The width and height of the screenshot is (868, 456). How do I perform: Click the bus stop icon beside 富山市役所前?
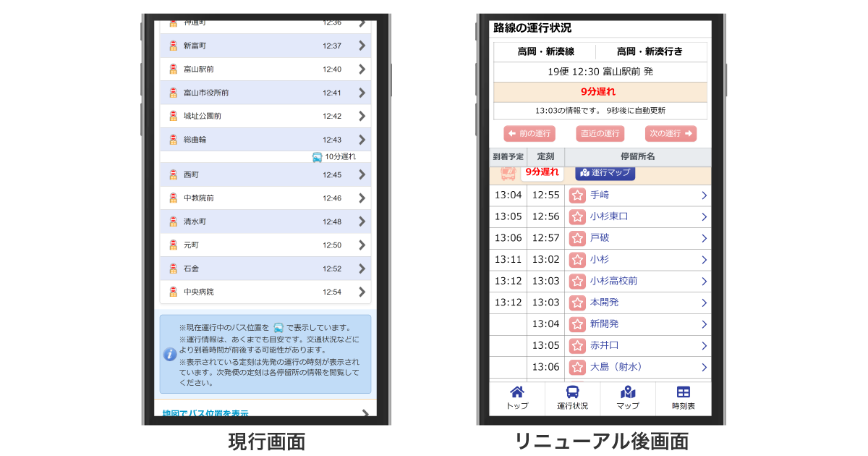pyautogui.click(x=173, y=93)
